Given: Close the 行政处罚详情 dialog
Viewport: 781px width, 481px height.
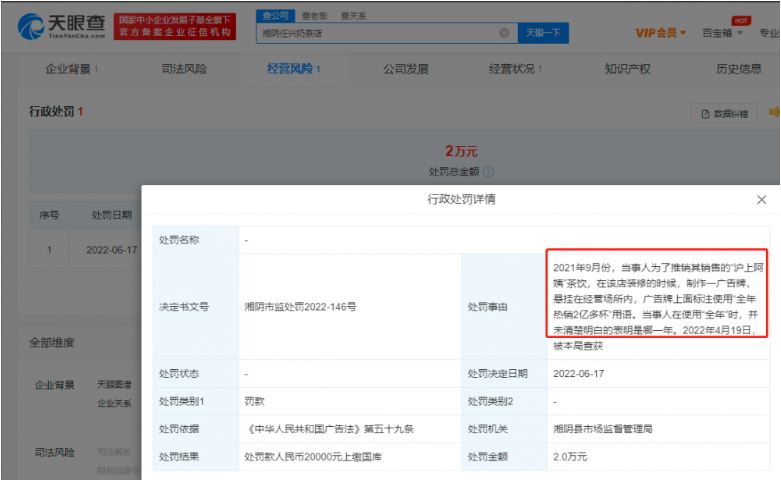Looking at the screenshot, I should tap(761, 200).
